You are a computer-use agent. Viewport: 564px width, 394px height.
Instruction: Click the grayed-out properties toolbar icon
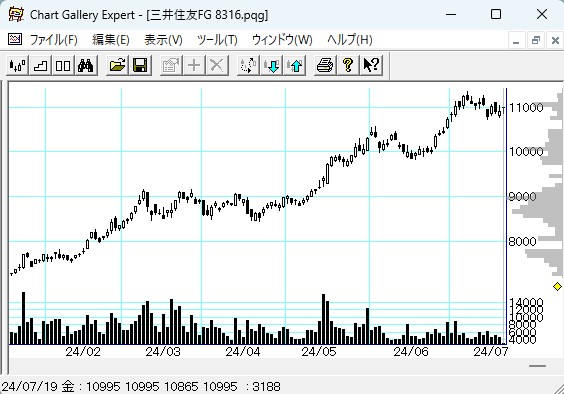[171, 65]
